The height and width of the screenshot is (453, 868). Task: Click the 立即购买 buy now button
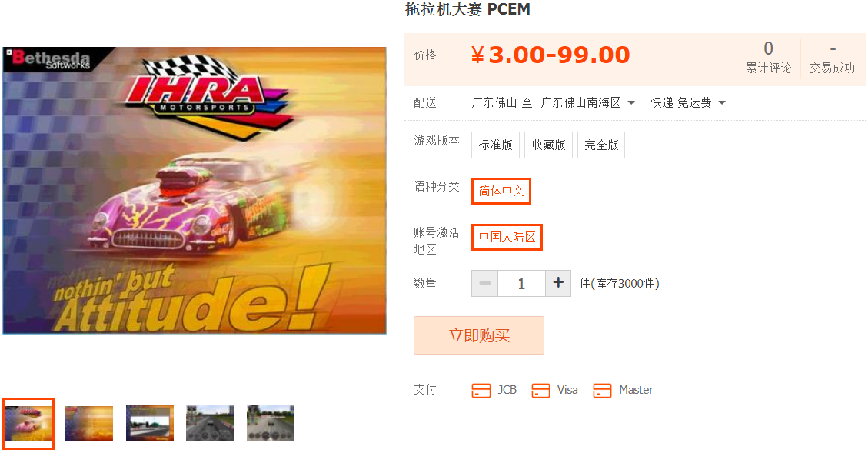479,335
